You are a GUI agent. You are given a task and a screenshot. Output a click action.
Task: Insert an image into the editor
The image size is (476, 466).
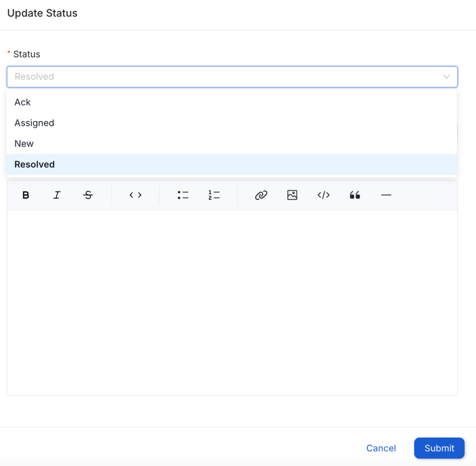pos(292,195)
